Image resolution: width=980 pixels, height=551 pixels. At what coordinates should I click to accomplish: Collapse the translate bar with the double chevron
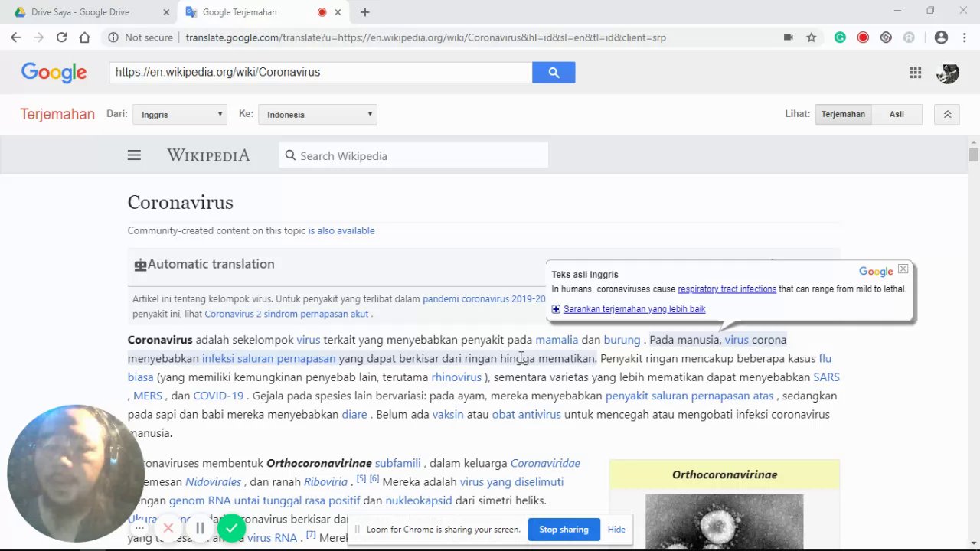pos(947,114)
